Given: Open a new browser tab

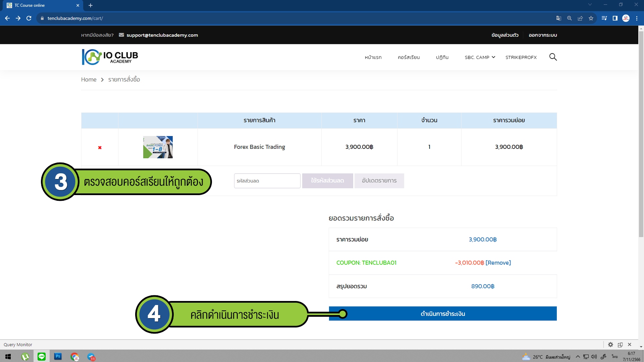Looking at the screenshot, I should (91, 5).
